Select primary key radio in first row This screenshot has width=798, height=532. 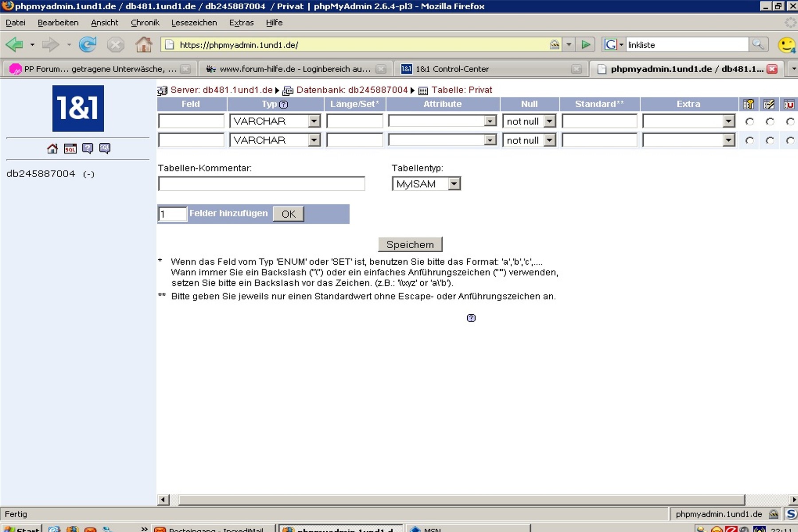coord(750,121)
